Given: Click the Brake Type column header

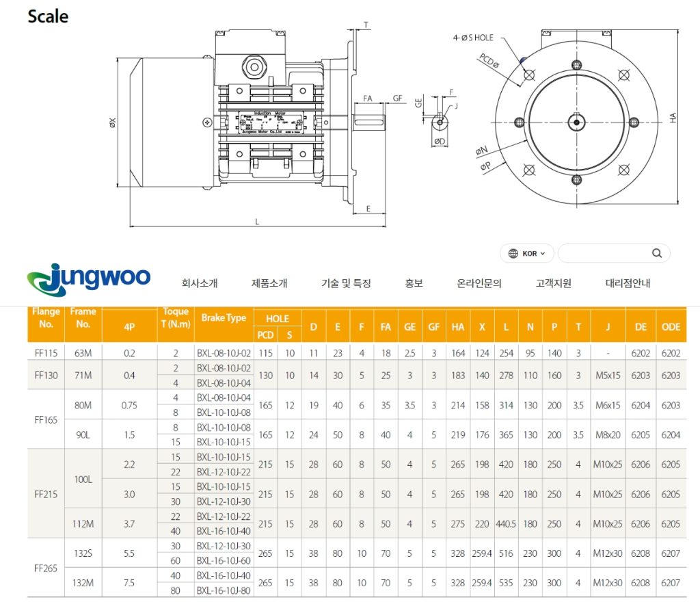Looking at the screenshot, I should pyautogui.click(x=224, y=318).
